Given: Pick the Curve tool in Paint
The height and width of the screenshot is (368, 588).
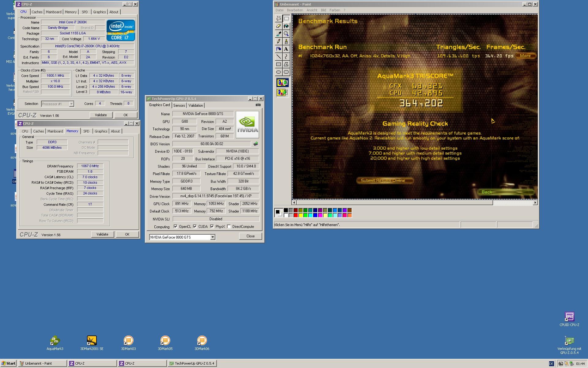Looking at the screenshot, I should [x=286, y=57].
